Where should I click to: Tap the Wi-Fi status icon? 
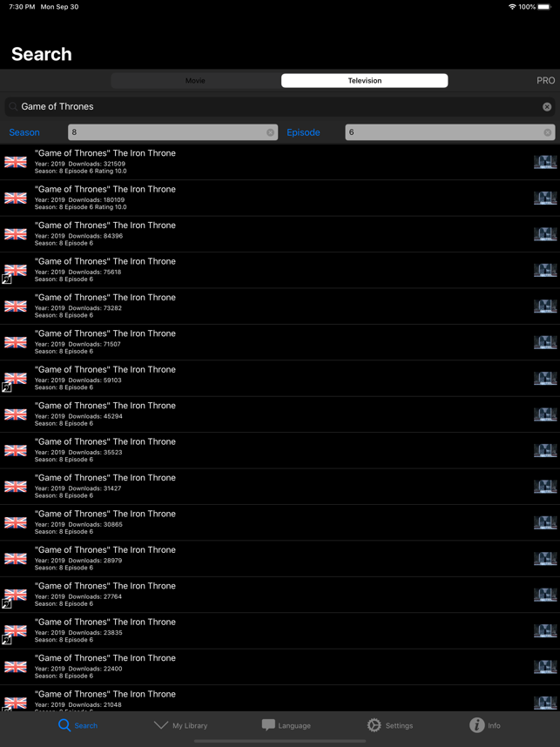point(512,7)
